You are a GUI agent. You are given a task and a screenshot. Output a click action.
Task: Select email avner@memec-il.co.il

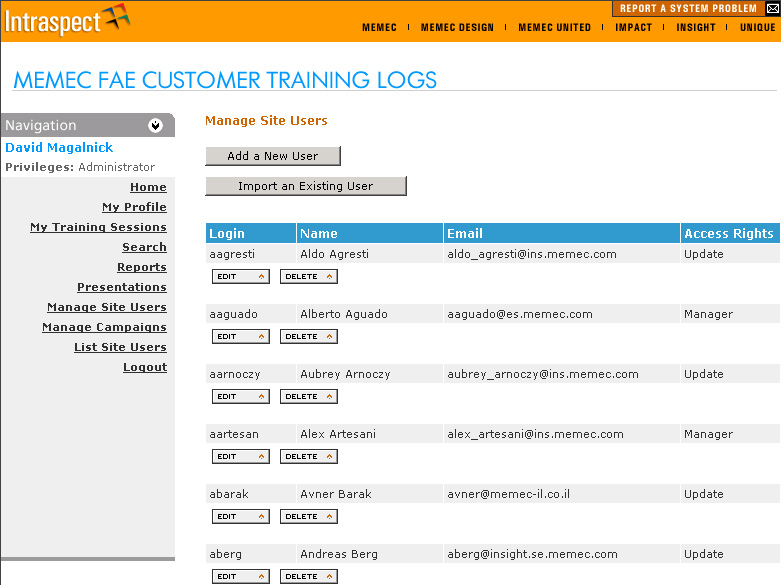(x=508, y=494)
